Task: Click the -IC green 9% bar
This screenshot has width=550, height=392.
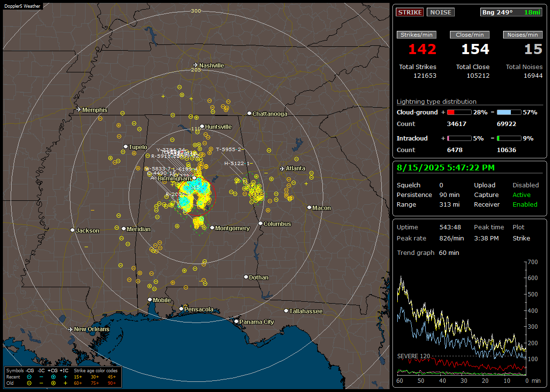Action: tap(509, 139)
